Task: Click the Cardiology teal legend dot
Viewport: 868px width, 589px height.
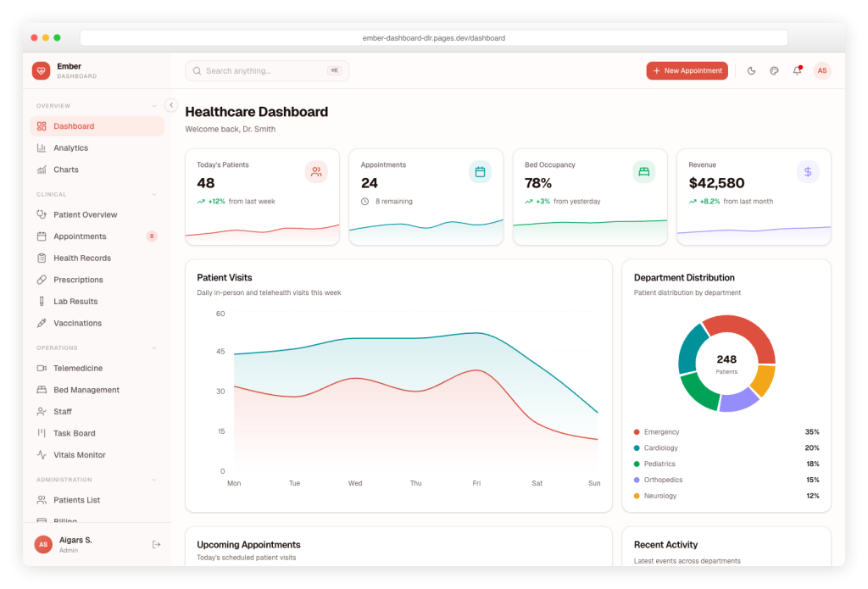Action: [637, 447]
